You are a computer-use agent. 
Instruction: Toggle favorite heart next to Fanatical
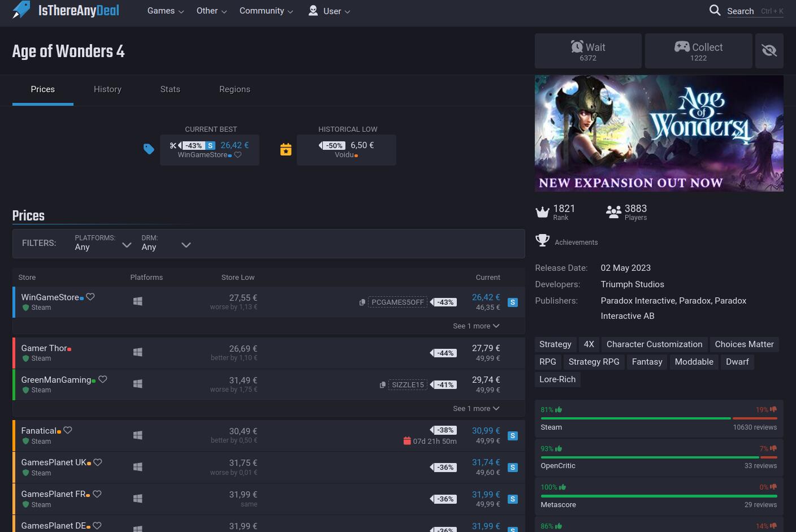pos(68,430)
